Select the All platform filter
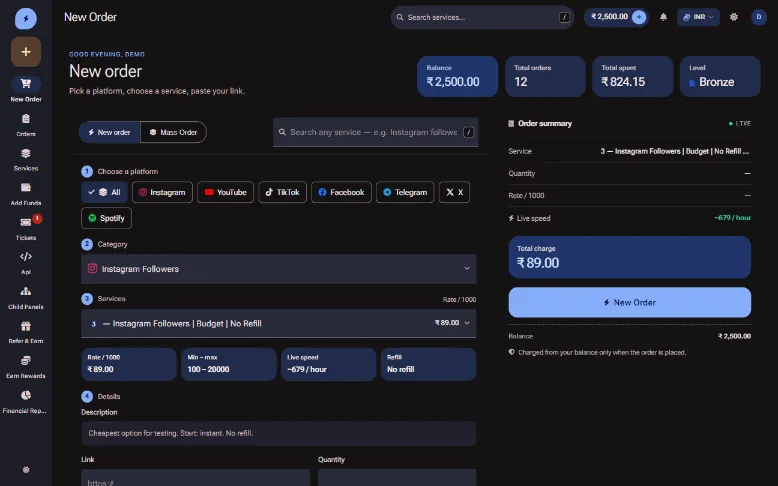The height and width of the screenshot is (486, 778). coord(104,192)
